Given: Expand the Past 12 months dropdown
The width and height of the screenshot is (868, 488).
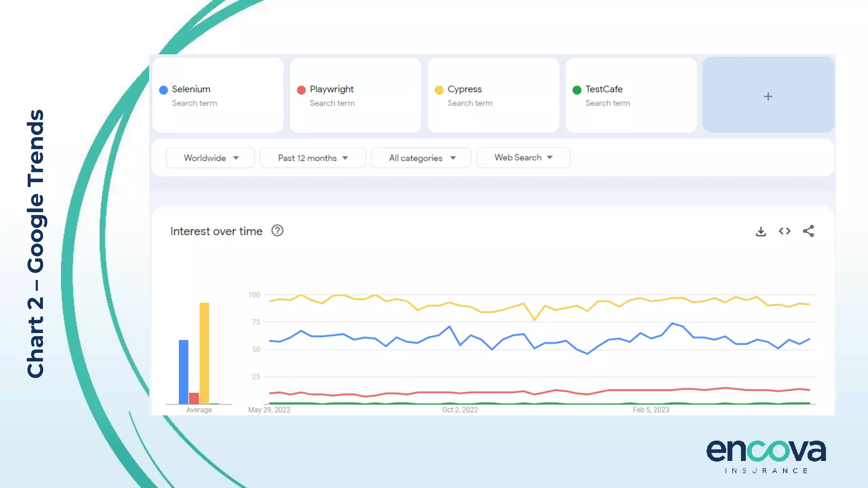Looking at the screenshot, I should pos(312,158).
